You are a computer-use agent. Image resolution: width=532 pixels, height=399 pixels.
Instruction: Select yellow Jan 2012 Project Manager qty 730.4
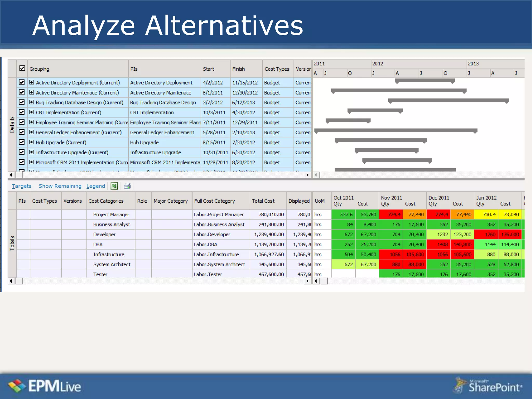pyautogui.click(x=486, y=215)
